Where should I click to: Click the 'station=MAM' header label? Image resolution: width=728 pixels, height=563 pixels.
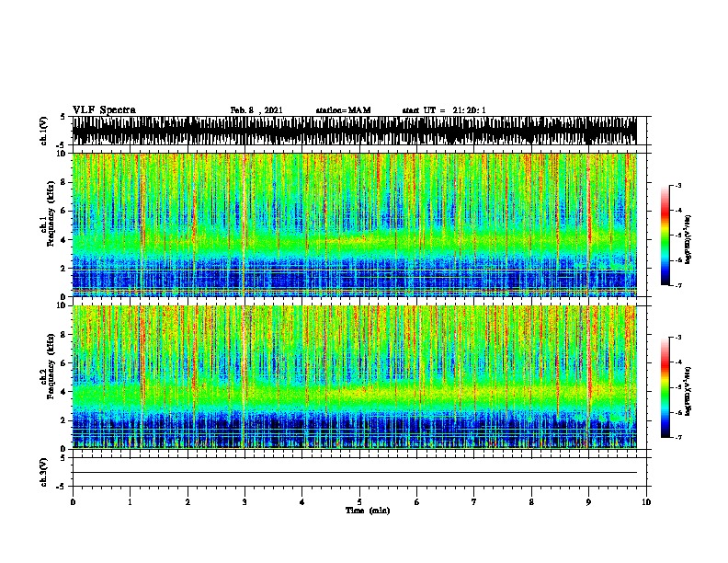[344, 110]
